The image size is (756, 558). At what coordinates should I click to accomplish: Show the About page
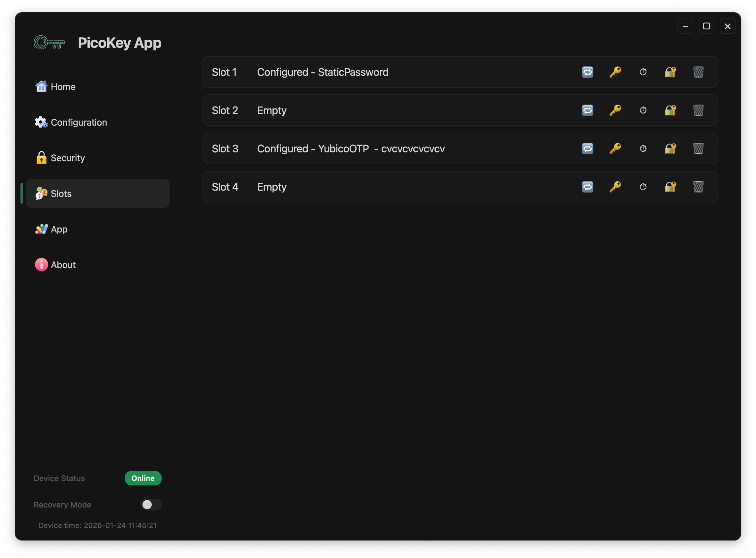click(63, 265)
